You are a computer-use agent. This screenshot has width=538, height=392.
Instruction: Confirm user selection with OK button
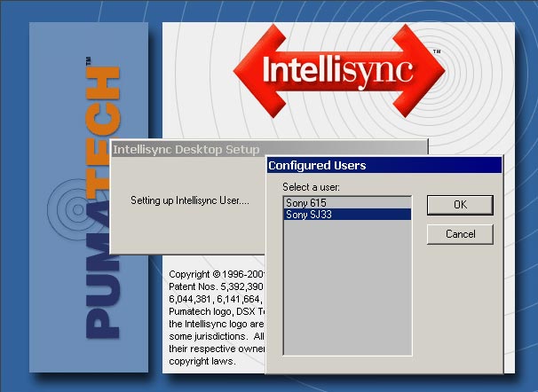pyautogui.click(x=460, y=205)
